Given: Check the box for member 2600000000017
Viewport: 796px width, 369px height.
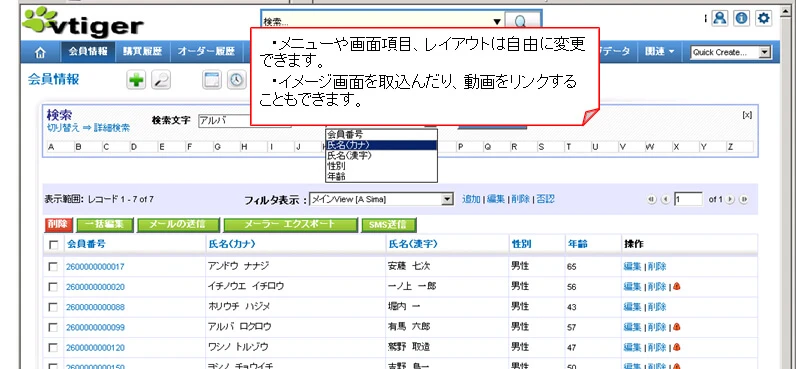Looking at the screenshot, I should pos(53,266).
